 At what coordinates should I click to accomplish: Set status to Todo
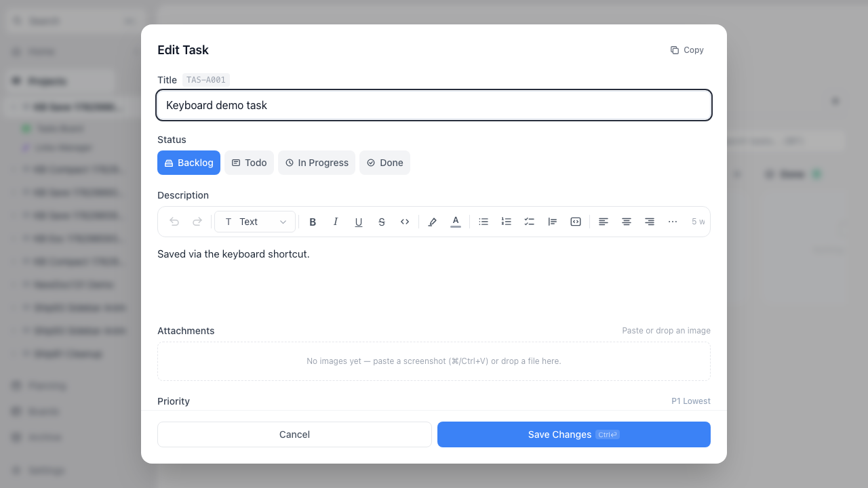(250, 163)
